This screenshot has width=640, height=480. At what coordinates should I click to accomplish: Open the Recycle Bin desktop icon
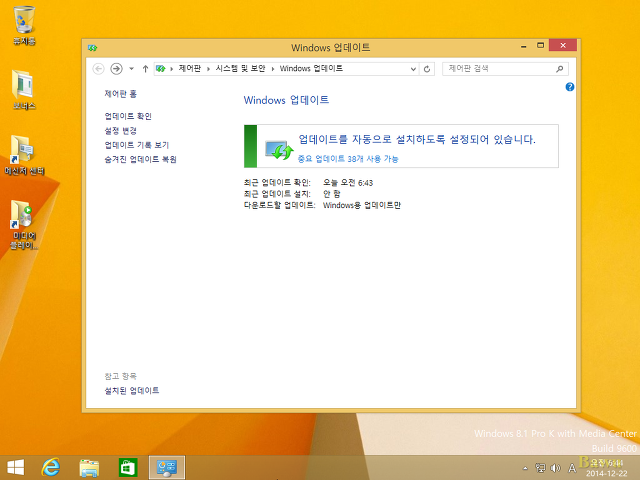24,24
